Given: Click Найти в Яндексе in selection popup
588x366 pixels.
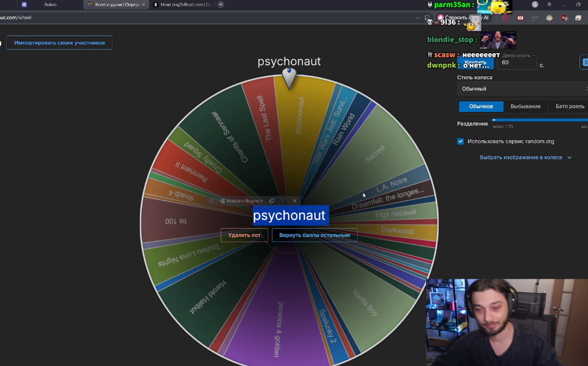Looking at the screenshot, I should click(x=242, y=201).
